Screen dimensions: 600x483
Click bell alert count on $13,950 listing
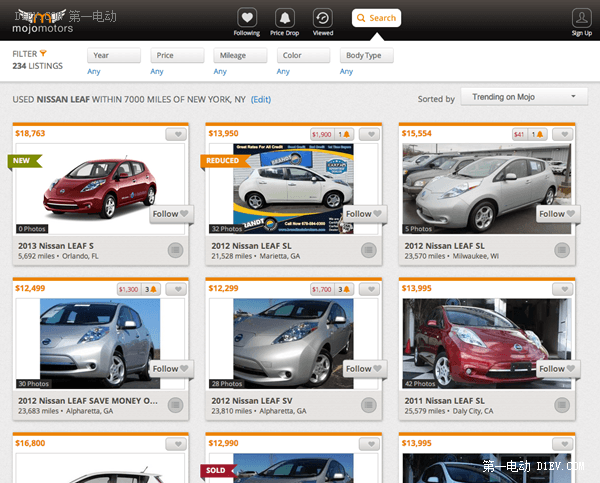344,134
